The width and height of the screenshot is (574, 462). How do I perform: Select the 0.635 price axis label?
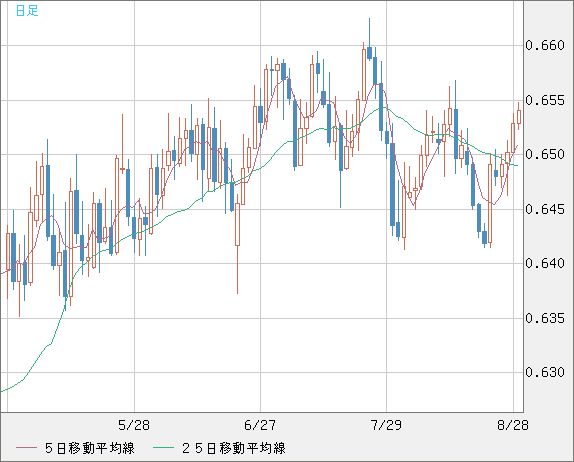coord(545,318)
